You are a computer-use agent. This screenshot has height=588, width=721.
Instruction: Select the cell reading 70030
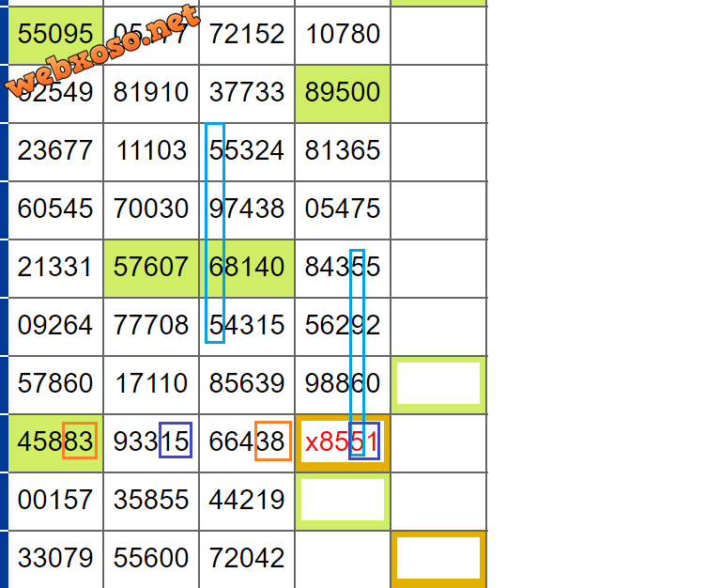coord(151,210)
